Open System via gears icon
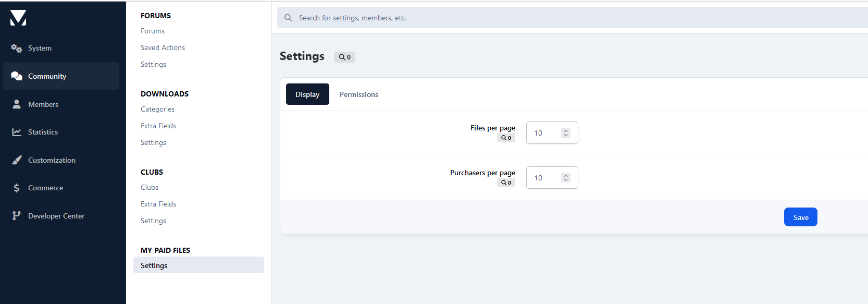Viewport: 868px width, 304px height. pos(17,48)
